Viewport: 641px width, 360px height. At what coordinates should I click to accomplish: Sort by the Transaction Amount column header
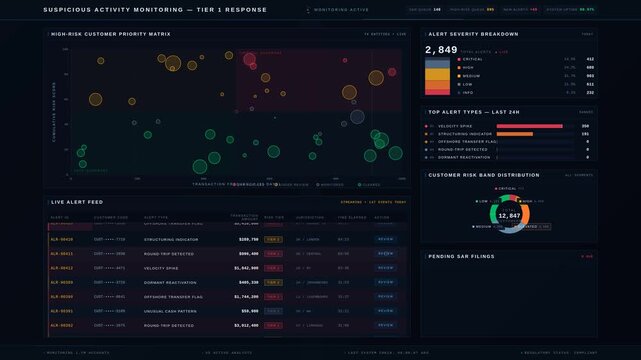244,217
